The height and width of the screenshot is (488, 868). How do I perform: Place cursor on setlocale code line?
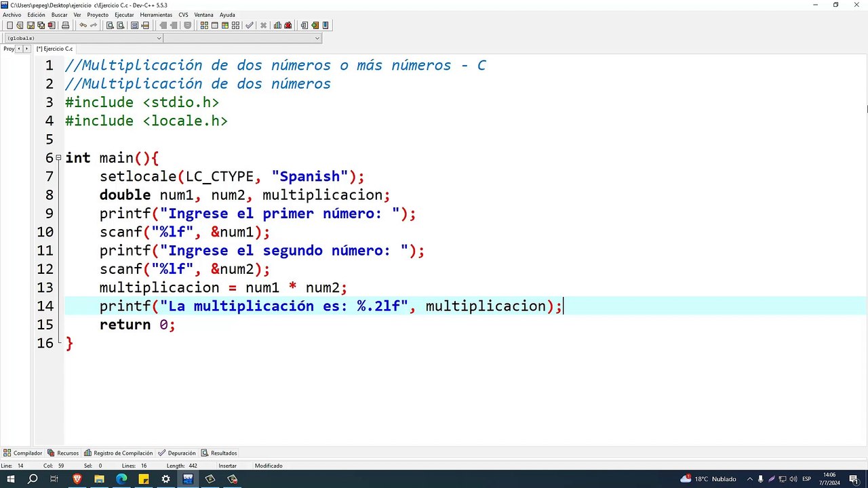coord(232,177)
